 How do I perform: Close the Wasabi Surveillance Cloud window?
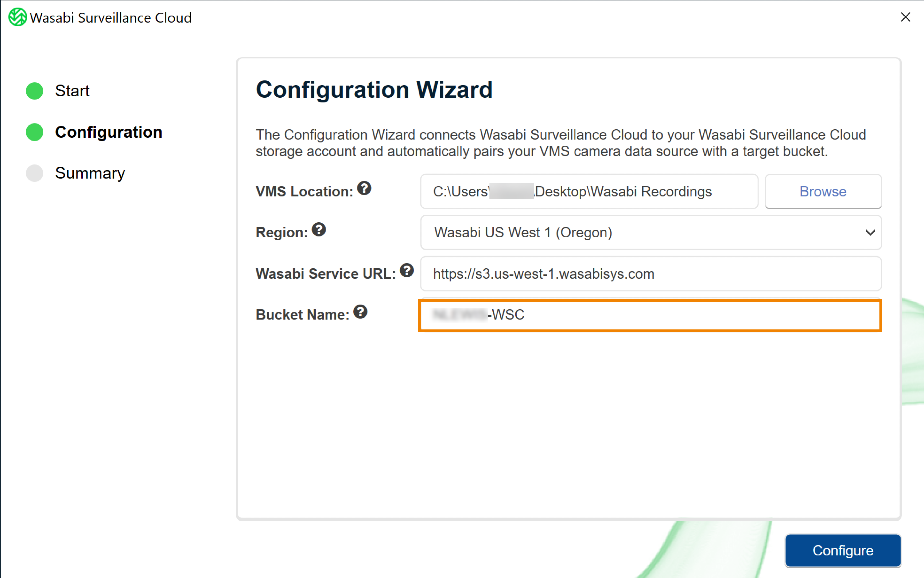pyautogui.click(x=905, y=17)
